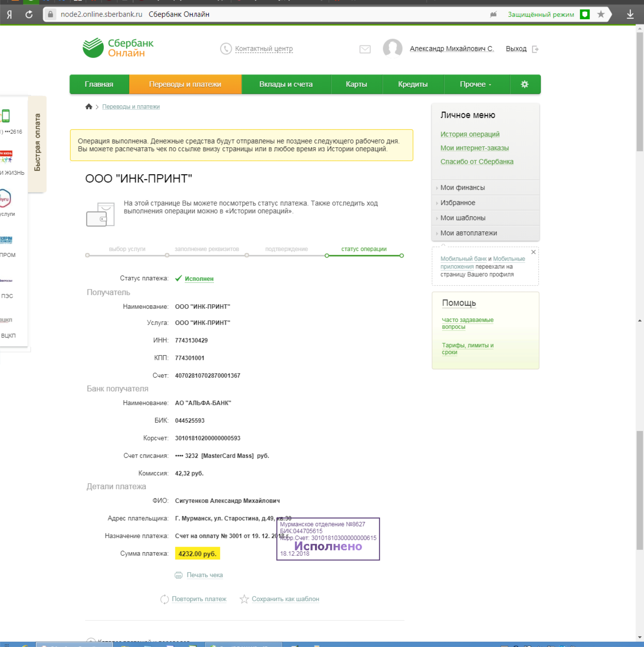644x647 pixels.
Task: Click the commission value 42,32 руб.
Action: [189, 474]
